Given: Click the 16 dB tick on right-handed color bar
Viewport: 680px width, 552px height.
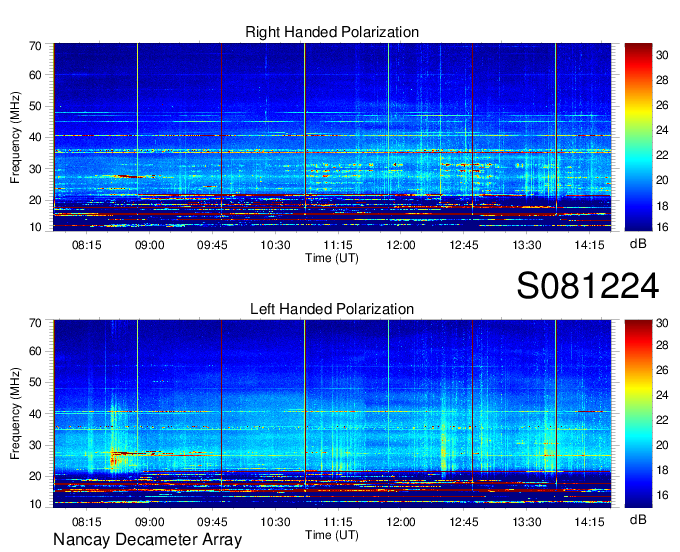Looking at the screenshot, I should 662,227.
